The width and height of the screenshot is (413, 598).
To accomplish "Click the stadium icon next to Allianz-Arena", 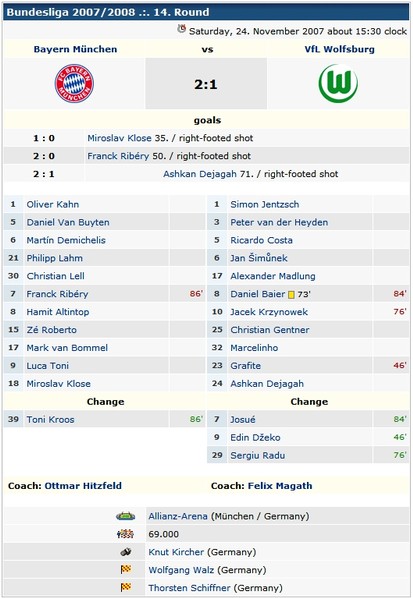I will pos(125,516).
